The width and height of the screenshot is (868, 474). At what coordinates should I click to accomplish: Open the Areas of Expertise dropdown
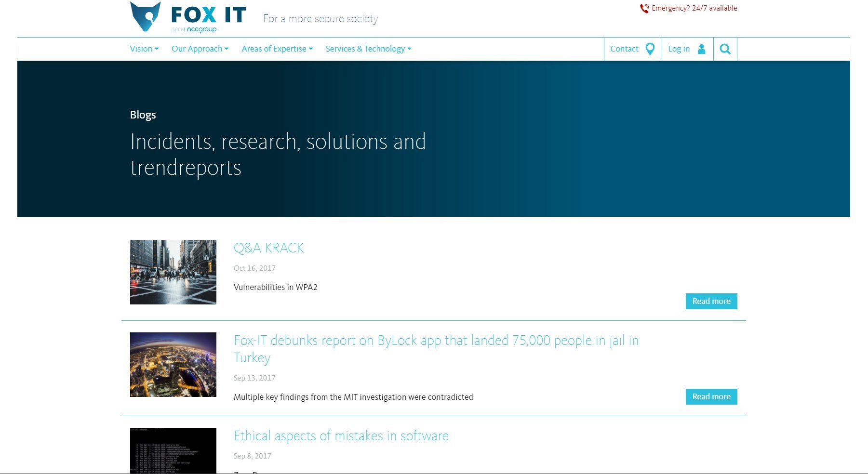277,49
